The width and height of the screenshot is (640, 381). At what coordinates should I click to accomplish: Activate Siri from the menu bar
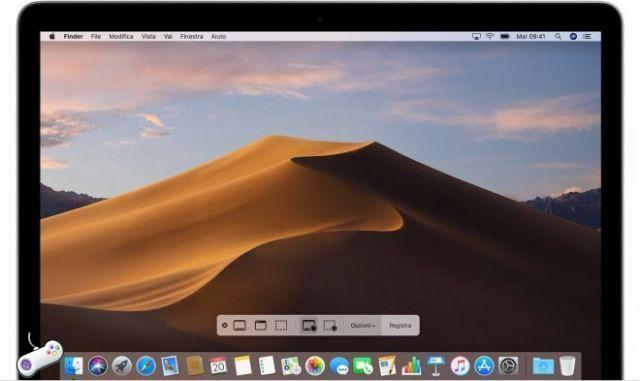click(x=573, y=36)
